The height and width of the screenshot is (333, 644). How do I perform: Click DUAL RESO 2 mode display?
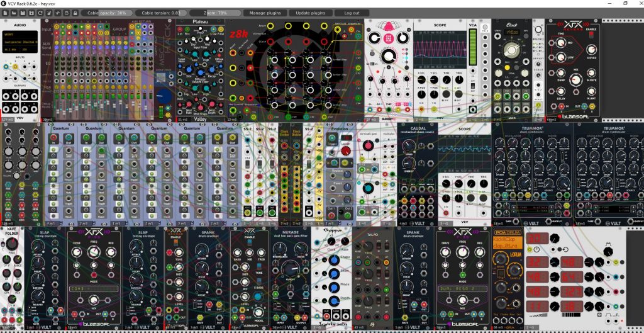[x=462, y=288]
